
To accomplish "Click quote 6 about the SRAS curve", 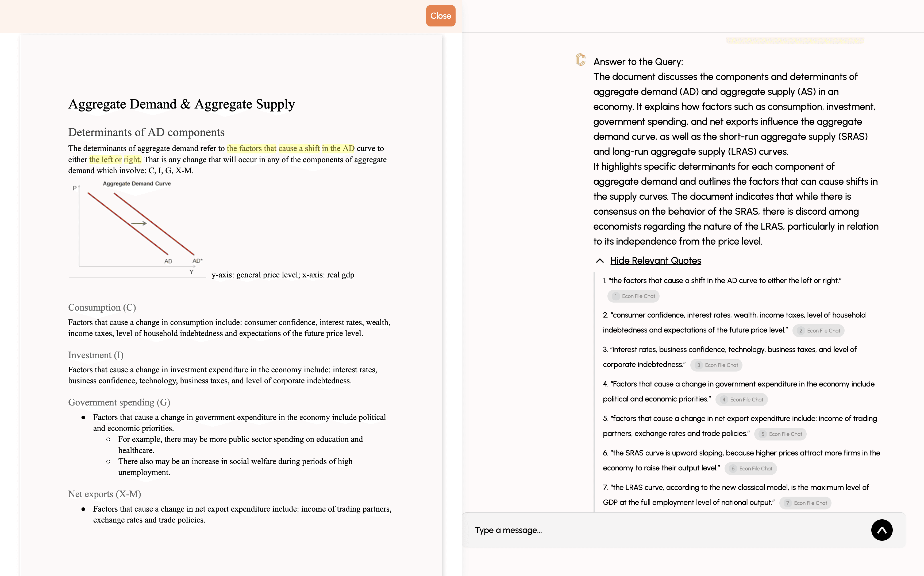I will click(x=741, y=460).
